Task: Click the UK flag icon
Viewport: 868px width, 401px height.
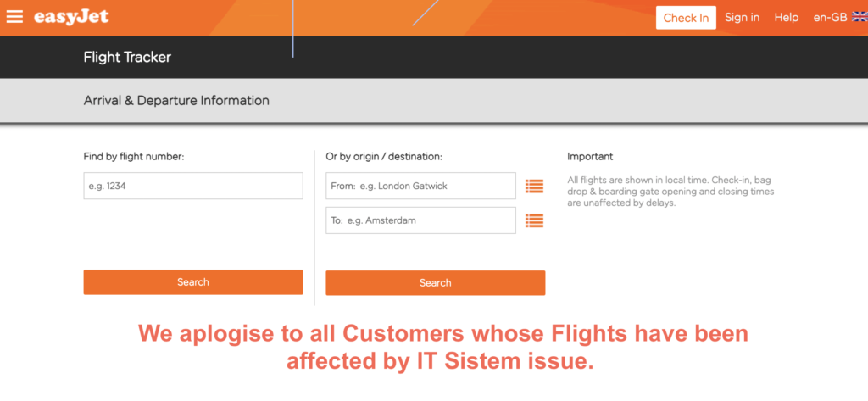Action: click(x=860, y=17)
